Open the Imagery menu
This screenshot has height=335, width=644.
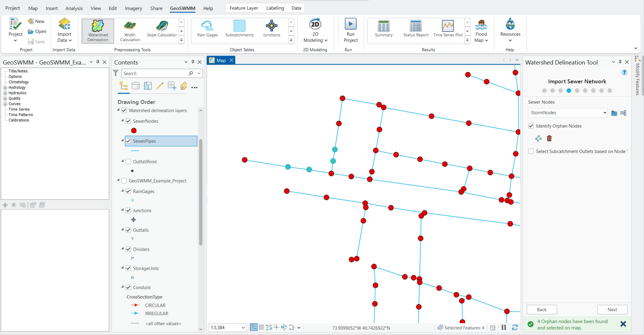[133, 8]
